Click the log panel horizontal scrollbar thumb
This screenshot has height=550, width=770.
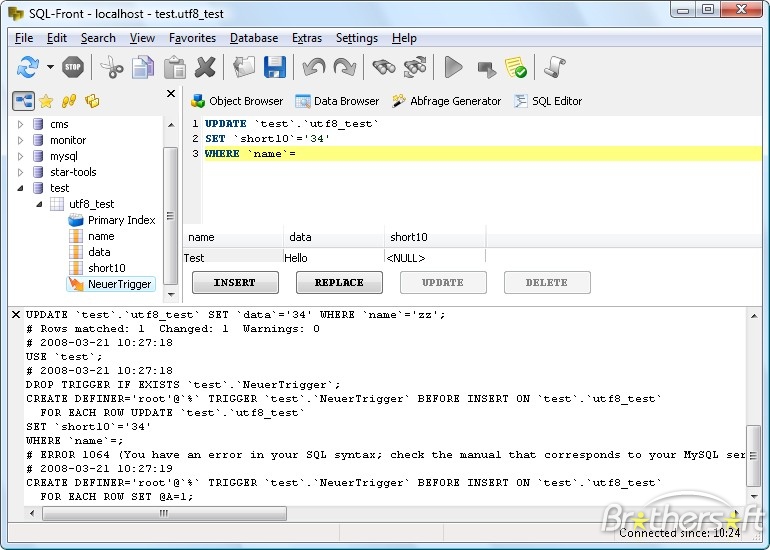point(164,514)
